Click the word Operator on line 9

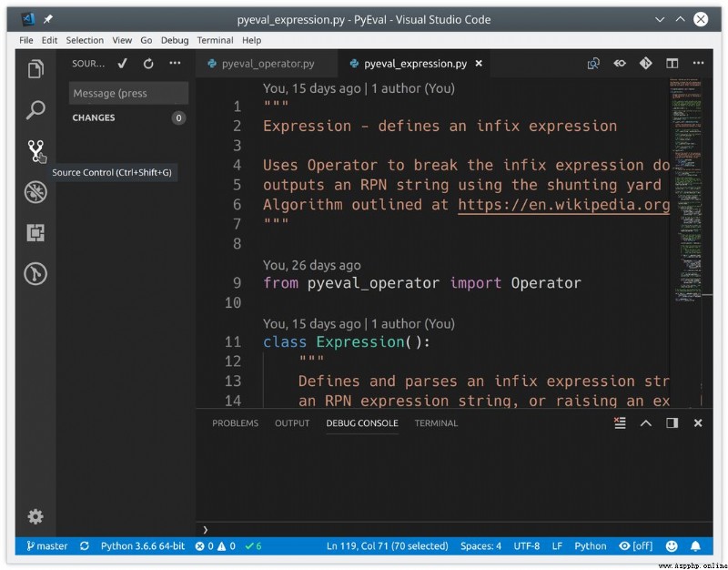tap(546, 283)
